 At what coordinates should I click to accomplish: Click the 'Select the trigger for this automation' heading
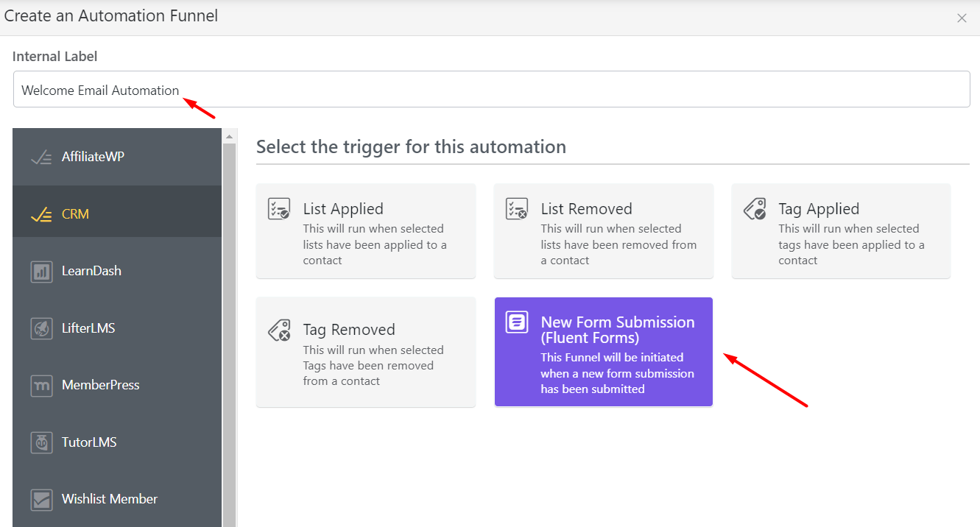(x=411, y=146)
